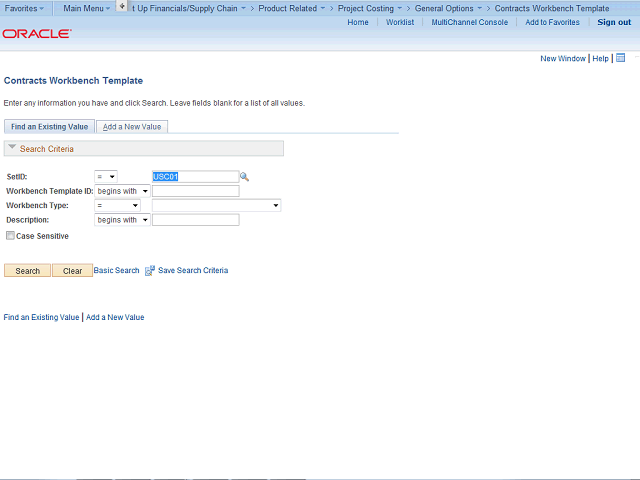Image resolution: width=640 pixels, height=480 pixels.
Task: Open the Favorites dropdown menu
Action: [24, 8]
